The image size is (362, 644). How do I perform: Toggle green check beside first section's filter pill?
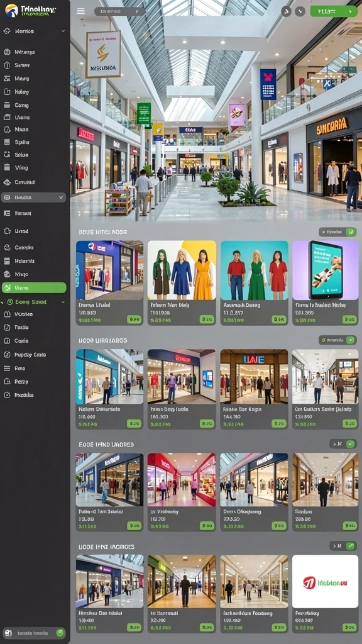coord(351,232)
